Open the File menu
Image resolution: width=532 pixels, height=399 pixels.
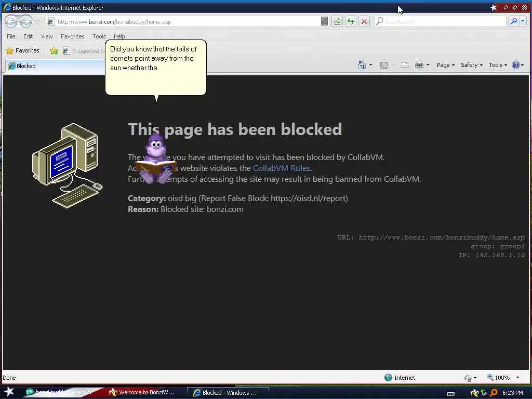coord(11,36)
